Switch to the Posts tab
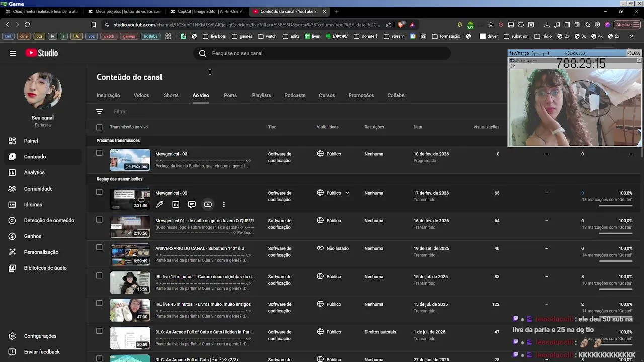Image resolution: width=644 pixels, height=362 pixels. (x=230, y=95)
